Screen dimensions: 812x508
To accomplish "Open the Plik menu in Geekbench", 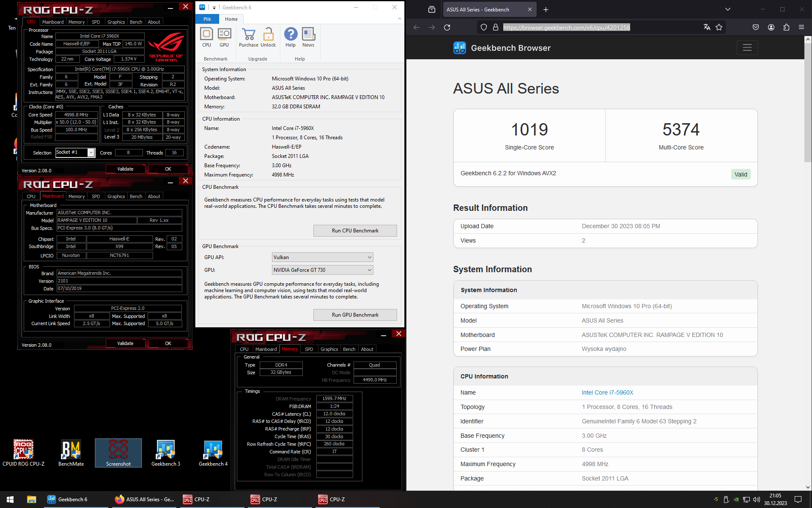I will point(207,19).
